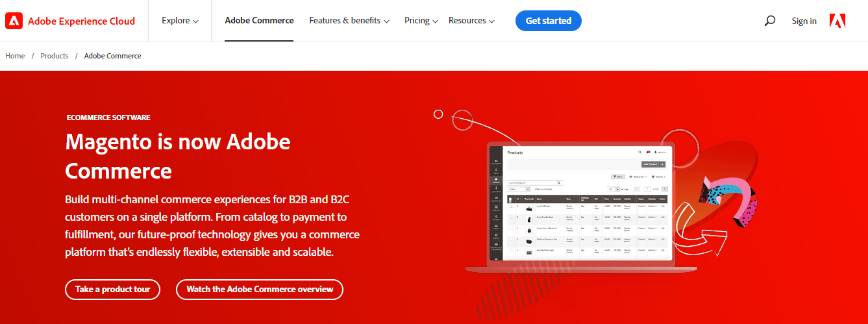Click Watch the Adobe Commerce overview button
The width and height of the screenshot is (868, 324).
click(x=260, y=289)
